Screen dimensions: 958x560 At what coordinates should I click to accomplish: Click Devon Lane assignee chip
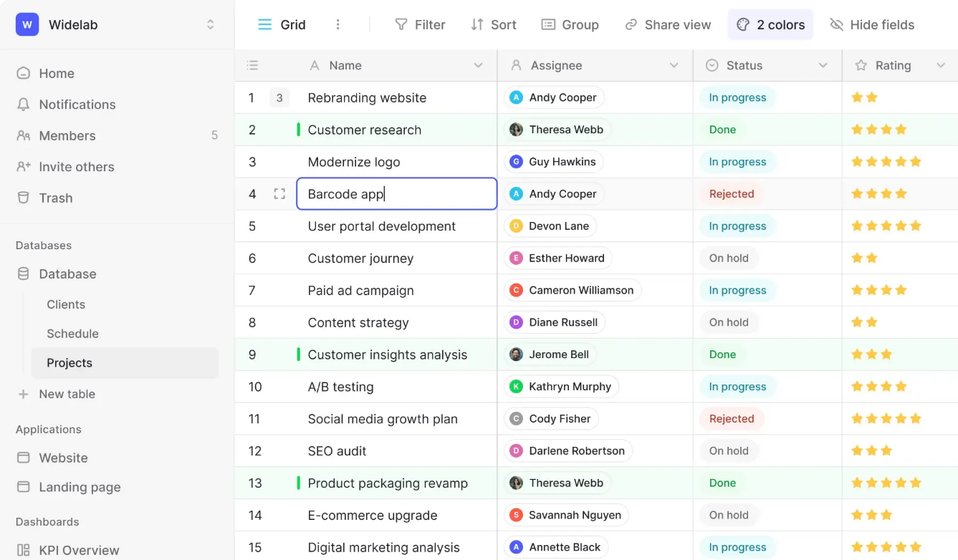pos(550,226)
